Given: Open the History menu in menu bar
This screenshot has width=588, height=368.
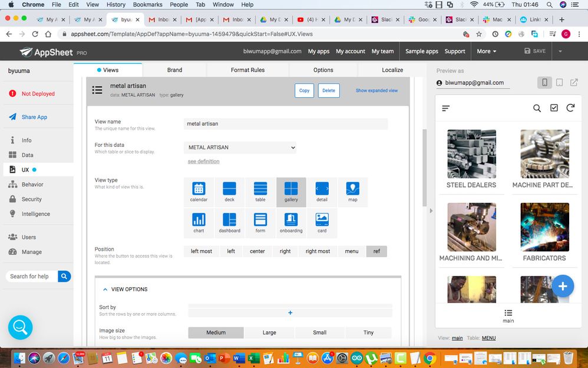Looking at the screenshot, I should coord(116,5).
